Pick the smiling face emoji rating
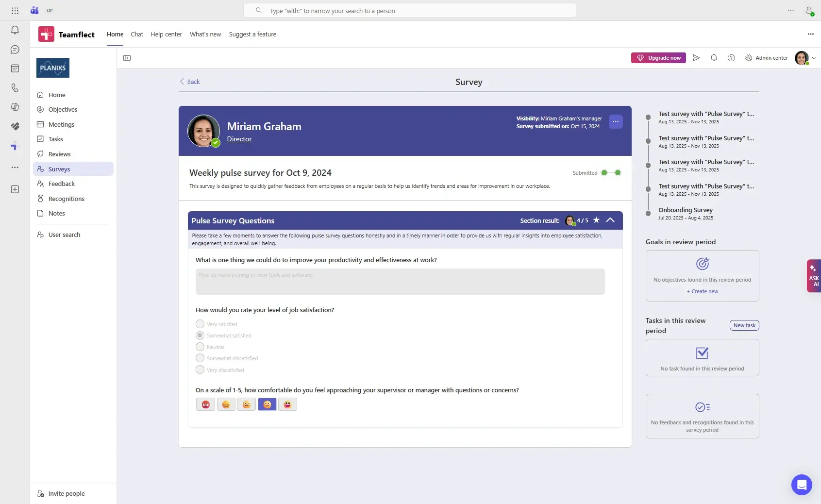821x504 pixels. [267, 404]
